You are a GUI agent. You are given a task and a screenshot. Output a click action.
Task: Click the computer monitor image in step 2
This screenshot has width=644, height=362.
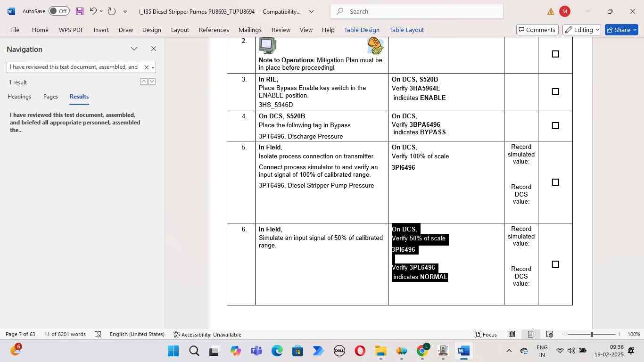coord(267,45)
